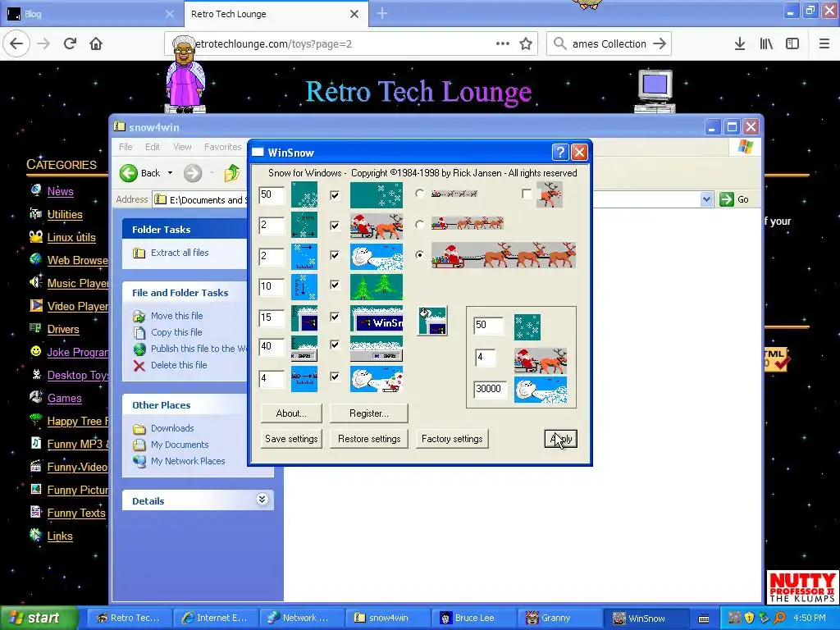This screenshot has height=630, width=840.
Task: Toggle the browser sidebar icon
Action: tap(792, 43)
